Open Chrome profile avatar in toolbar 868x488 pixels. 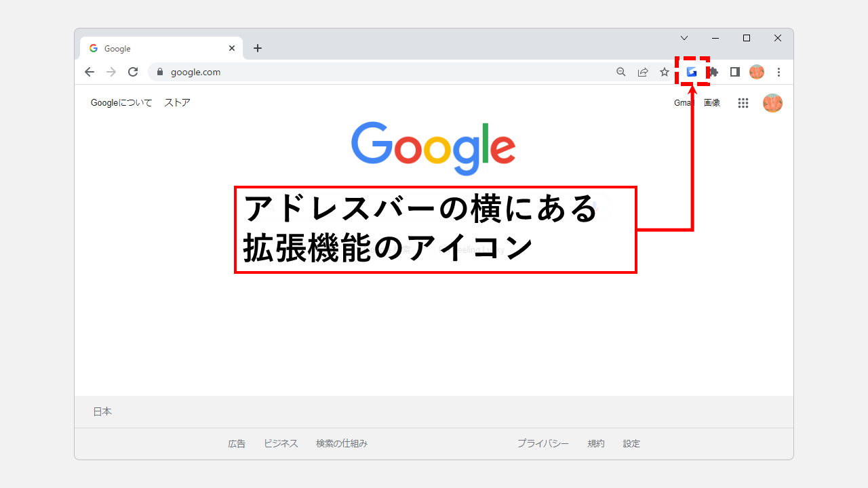757,72
